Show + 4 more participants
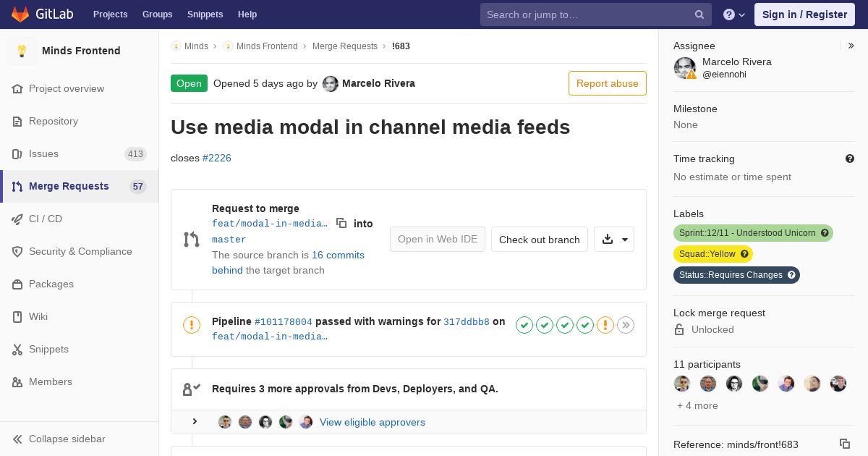 [x=697, y=405]
